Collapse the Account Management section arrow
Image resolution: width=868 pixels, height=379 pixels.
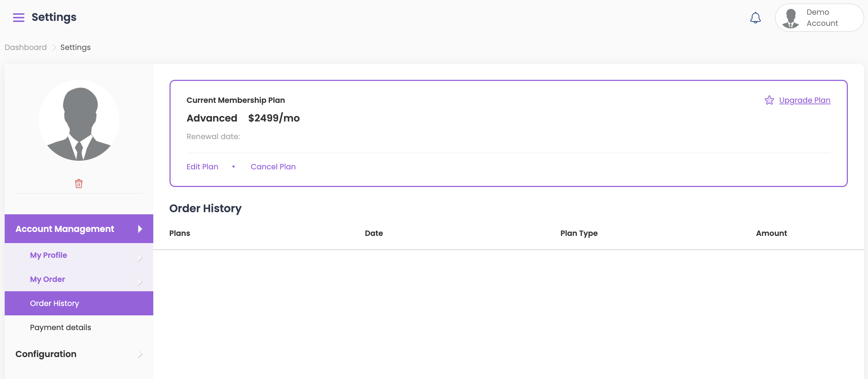(x=140, y=229)
